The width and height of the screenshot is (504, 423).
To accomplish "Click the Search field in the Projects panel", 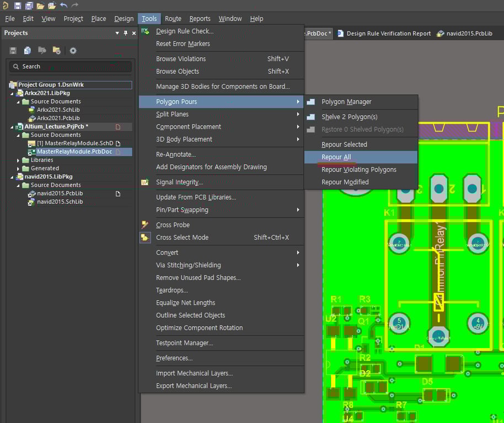I will click(x=71, y=67).
